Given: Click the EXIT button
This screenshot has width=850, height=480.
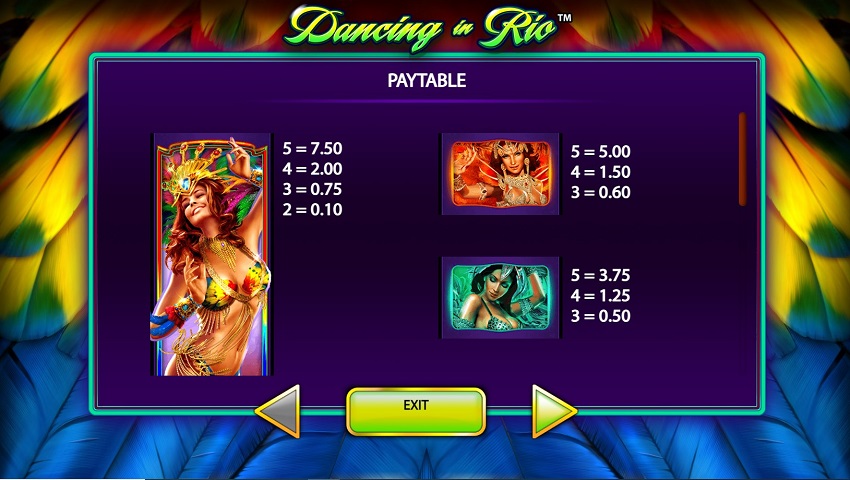Looking at the screenshot, I should pos(416,412).
